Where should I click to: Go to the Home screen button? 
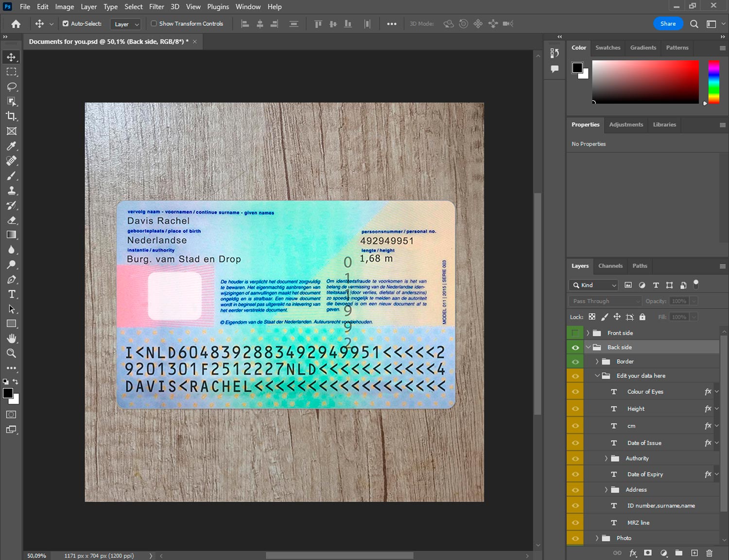pyautogui.click(x=16, y=24)
